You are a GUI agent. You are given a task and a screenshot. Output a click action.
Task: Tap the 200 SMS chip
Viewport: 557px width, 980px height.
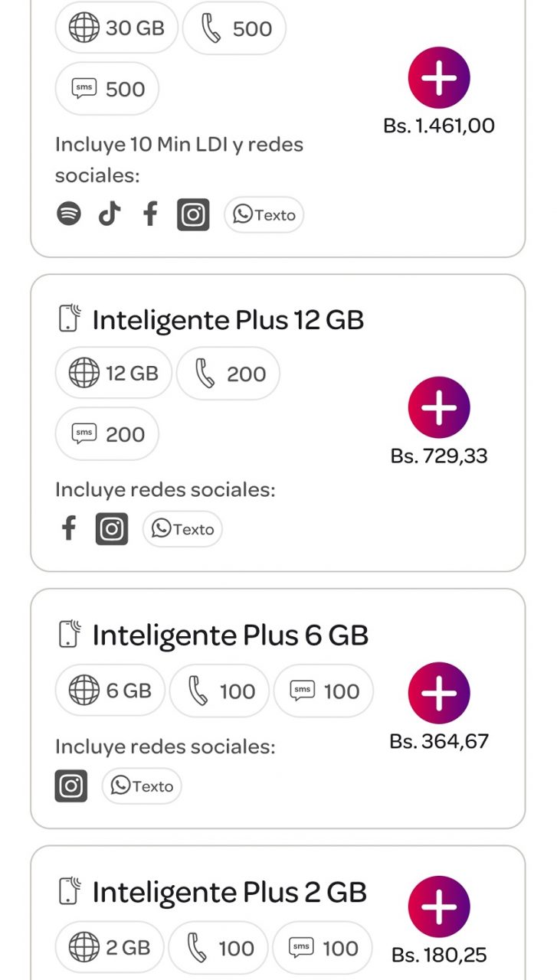point(107,434)
